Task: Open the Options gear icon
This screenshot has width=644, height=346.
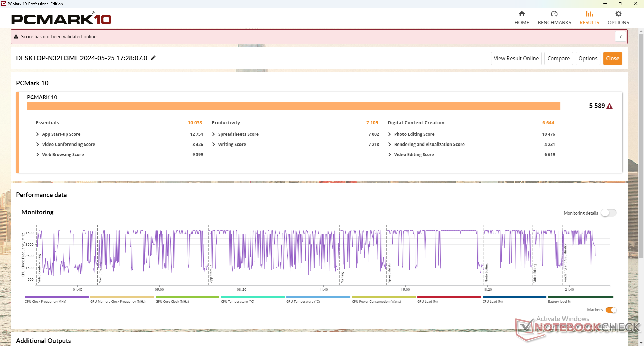Action: [x=618, y=14]
